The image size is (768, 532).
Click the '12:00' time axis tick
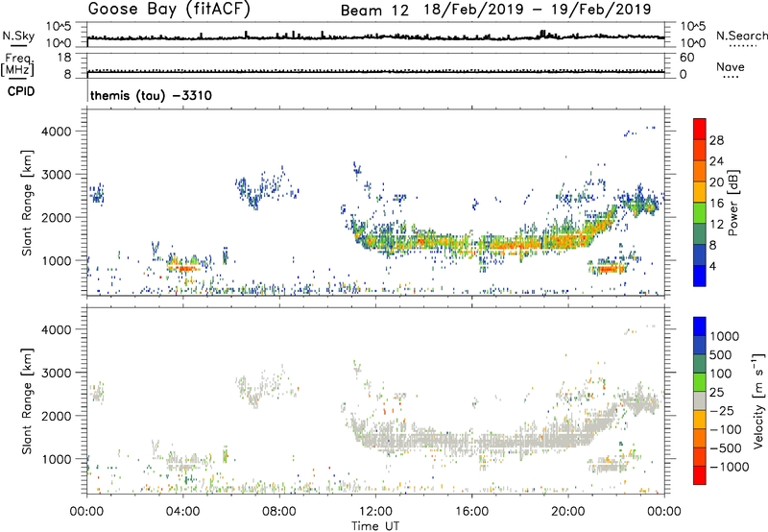(x=375, y=512)
